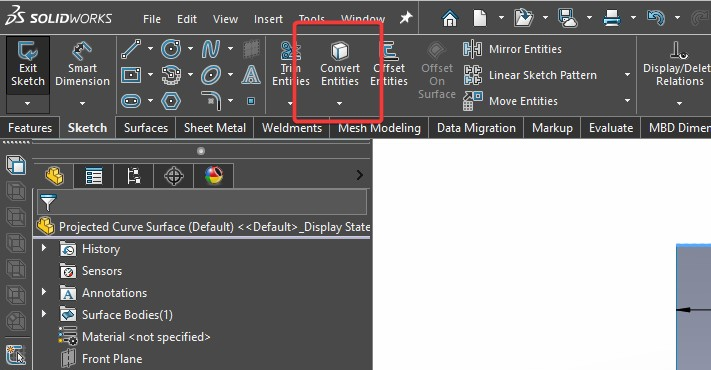The image size is (711, 370).
Task: Open the Convert Entities dropdown arrow
Action: point(339,103)
